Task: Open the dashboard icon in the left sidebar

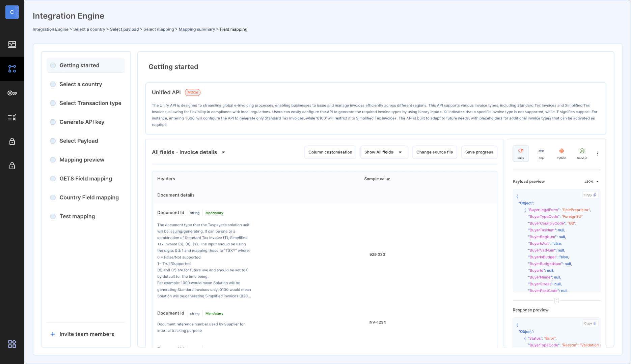Action: click(x=12, y=44)
